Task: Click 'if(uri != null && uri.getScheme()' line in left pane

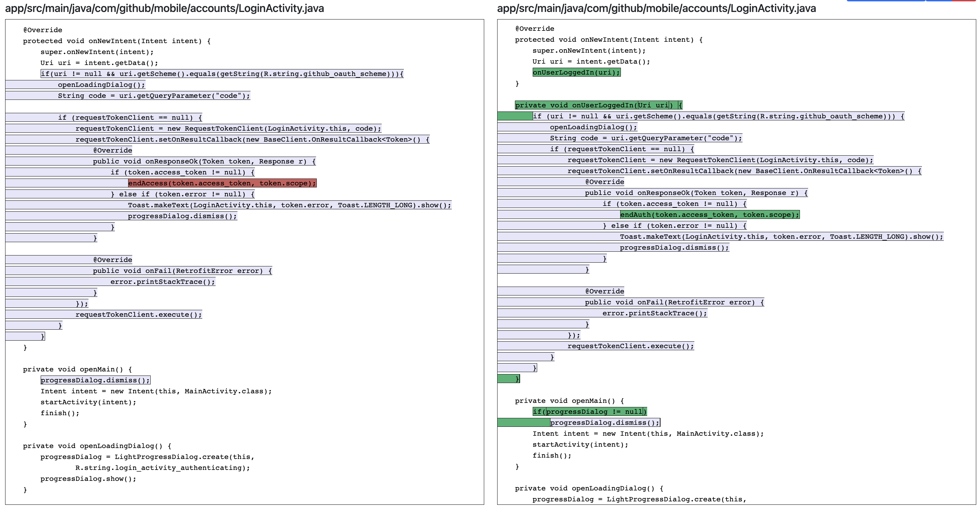Action: tap(222, 74)
